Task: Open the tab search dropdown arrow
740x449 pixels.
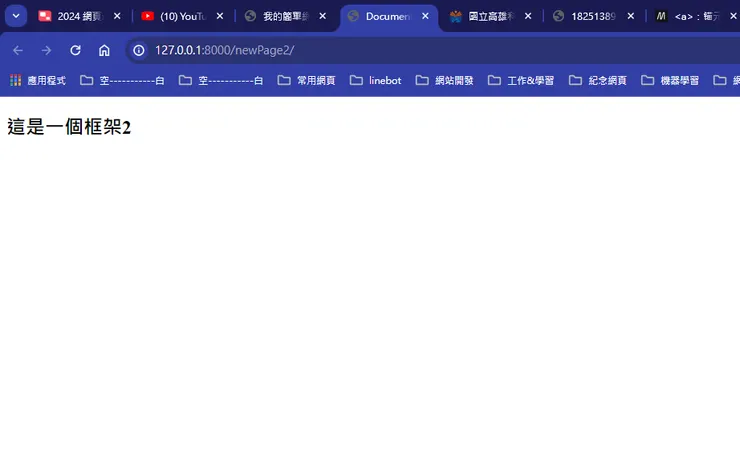Action: (16, 16)
